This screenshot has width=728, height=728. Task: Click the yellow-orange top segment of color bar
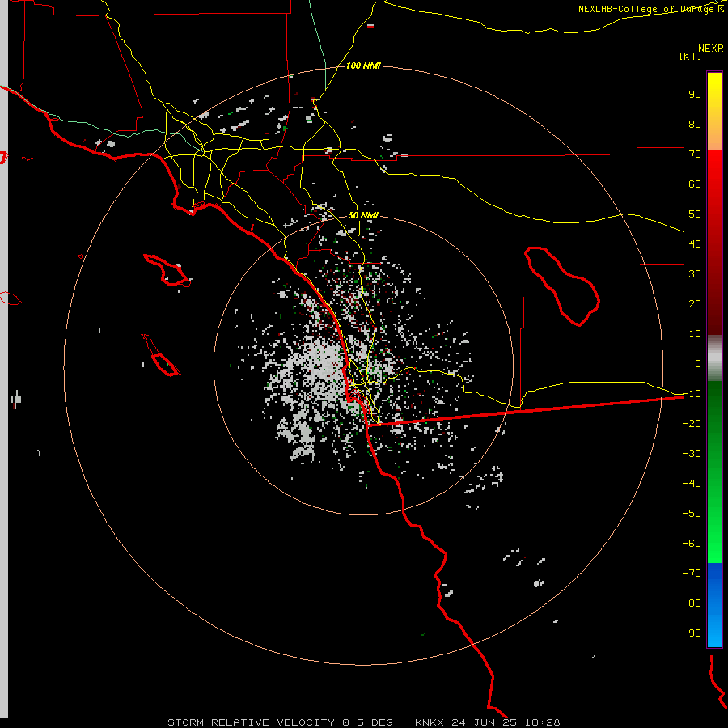pos(714,112)
